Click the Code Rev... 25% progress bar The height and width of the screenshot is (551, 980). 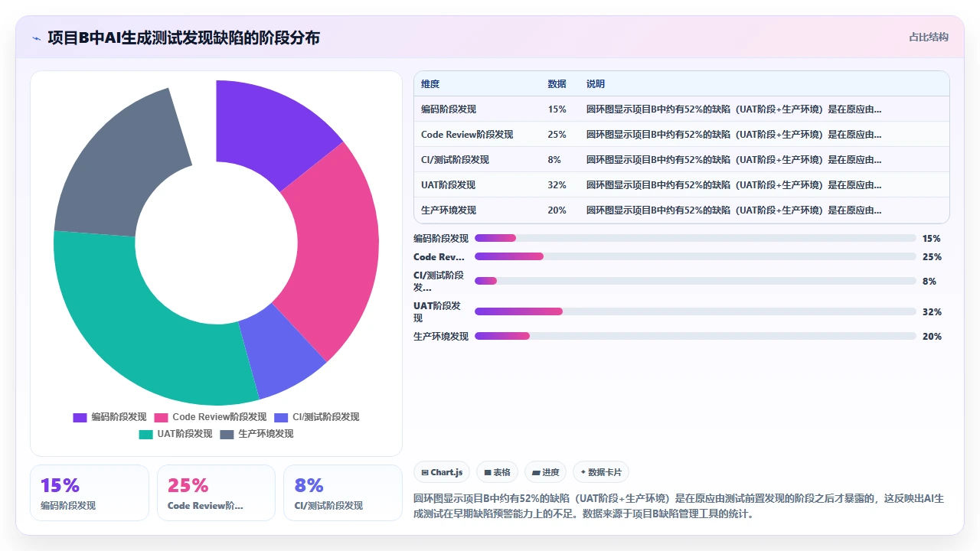pos(695,257)
